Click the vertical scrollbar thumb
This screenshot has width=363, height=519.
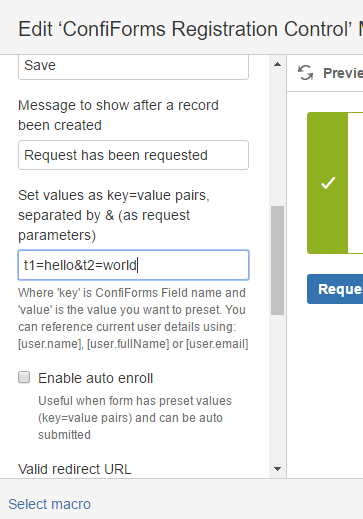click(x=277, y=260)
